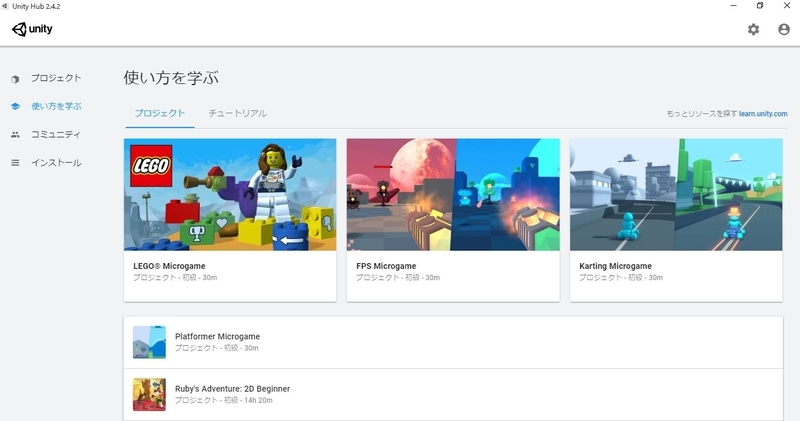This screenshot has height=421, width=800.
Task: Click the 使い方を学ぶ graduation cap icon
Action: [15, 106]
